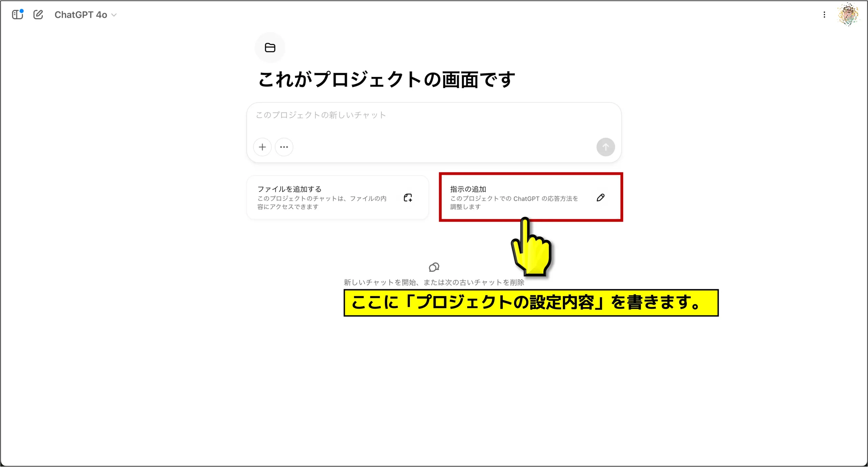Open the top-right vertical dots menu
The height and width of the screenshot is (467, 868).
(824, 15)
